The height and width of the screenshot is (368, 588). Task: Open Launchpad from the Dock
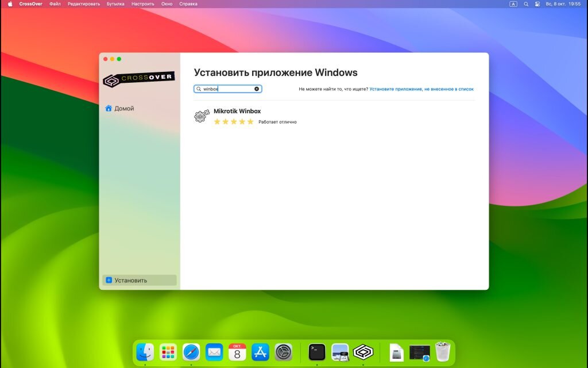[x=168, y=352]
